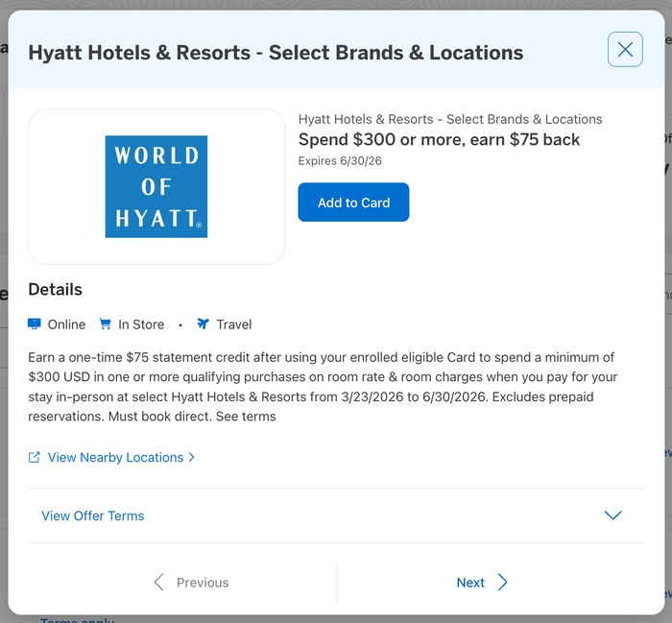This screenshot has height=623, width=672.
Task: Click the 'Online' label
Action: [x=66, y=324]
